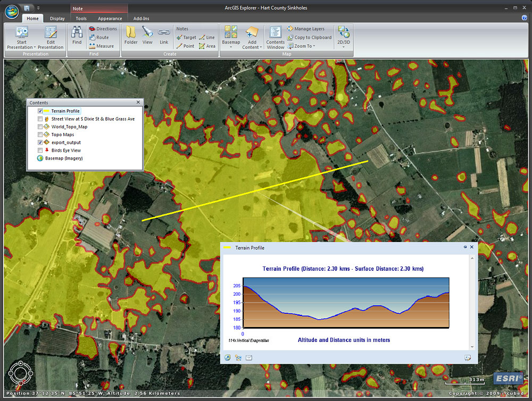Select the Directions tool
This screenshot has height=401, width=532.
tap(103, 29)
